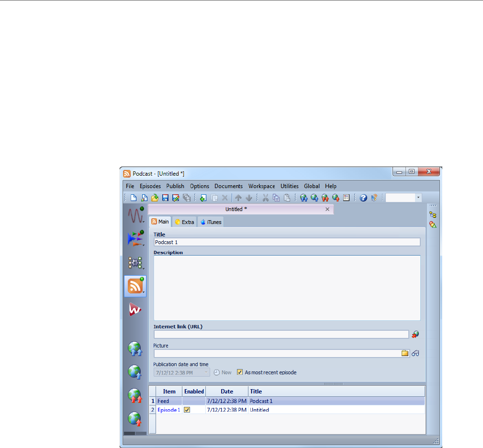Open the Episodes menu
The width and height of the screenshot is (483, 448).
(150, 186)
